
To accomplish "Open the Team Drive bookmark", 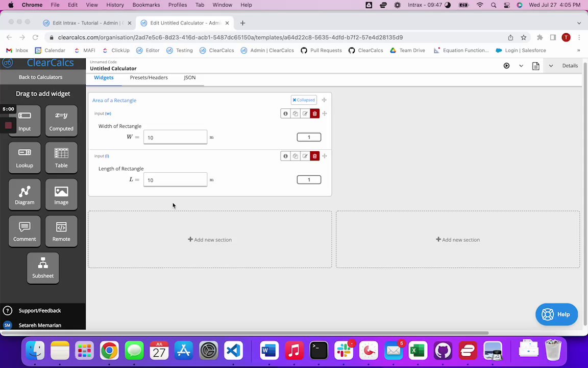I will [x=407, y=50].
